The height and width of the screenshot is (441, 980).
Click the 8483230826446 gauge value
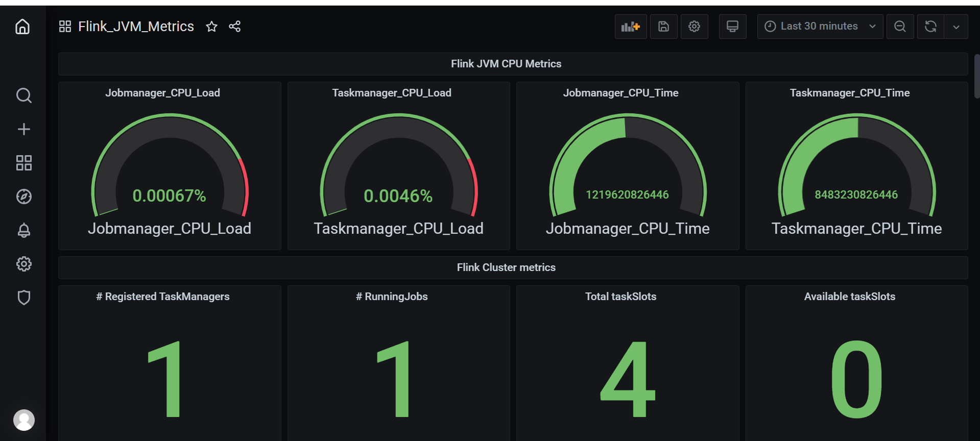point(856,194)
